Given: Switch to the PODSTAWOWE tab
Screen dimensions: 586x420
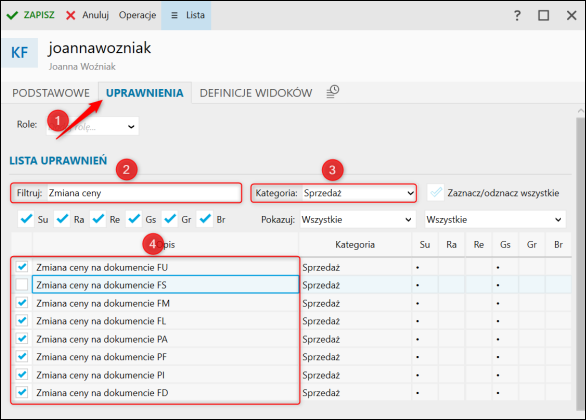Looking at the screenshot, I should pos(51,93).
